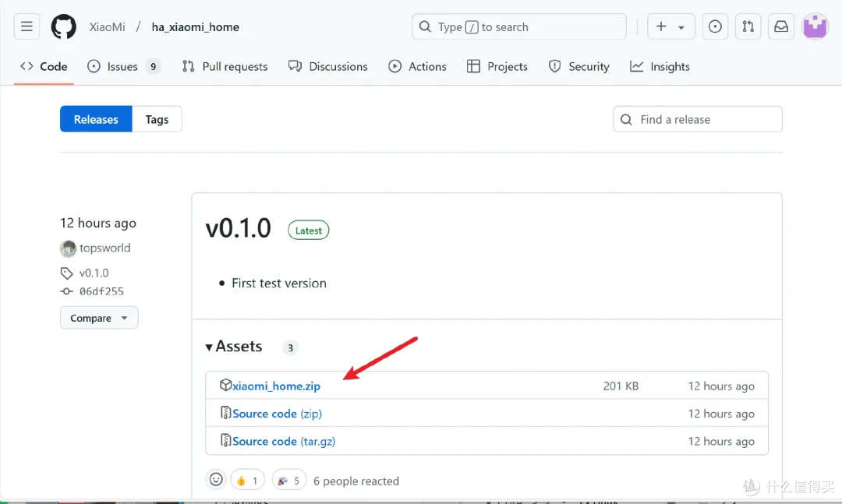842x504 pixels.
Task: Switch to the Pull requests tab
Action: [225, 66]
